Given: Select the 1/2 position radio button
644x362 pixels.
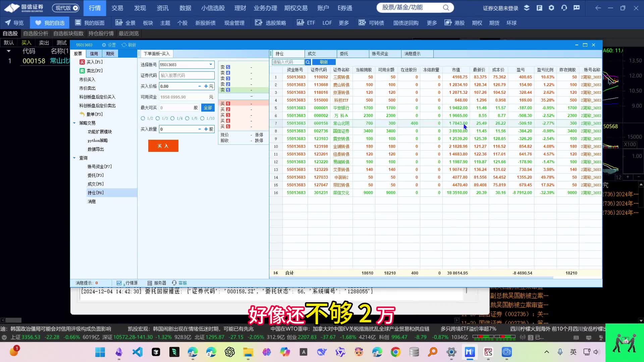Looking at the screenshot, I should click(x=142, y=118).
